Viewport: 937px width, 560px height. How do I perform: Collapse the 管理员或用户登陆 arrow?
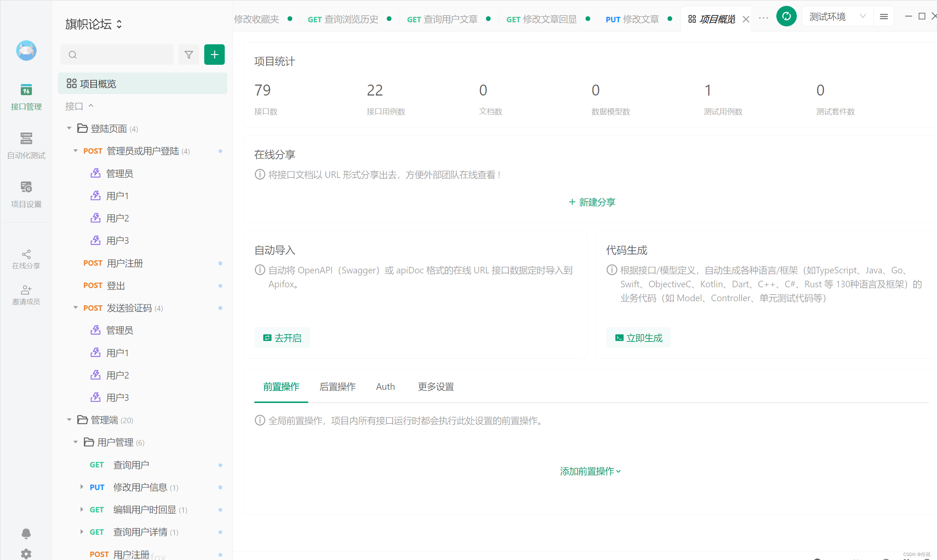tap(75, 151)
